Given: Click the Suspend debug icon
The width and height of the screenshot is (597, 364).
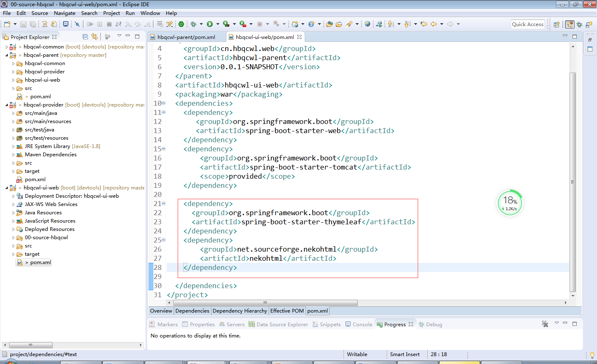Looking at the screenshot, I should click(99, 24).
